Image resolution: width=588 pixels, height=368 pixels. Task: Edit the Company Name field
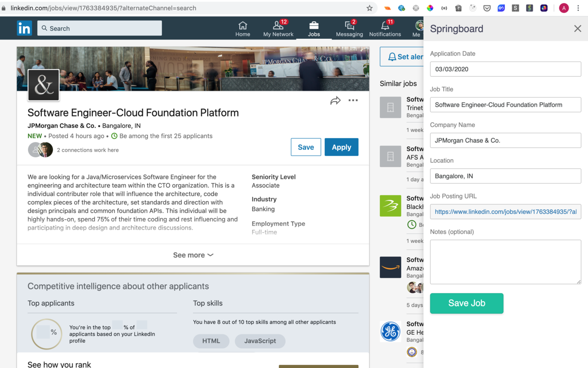click(x=505, y=140)
